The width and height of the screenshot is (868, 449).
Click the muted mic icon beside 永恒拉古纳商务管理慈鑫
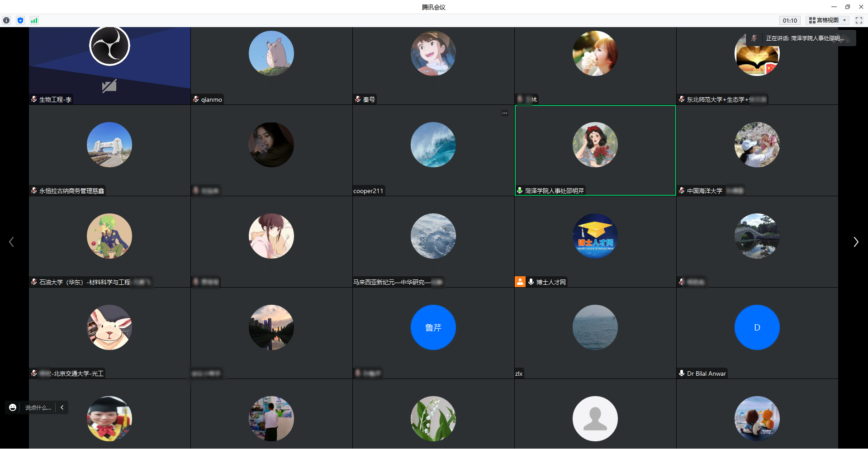pyautogui.click(x=34, y=190)
